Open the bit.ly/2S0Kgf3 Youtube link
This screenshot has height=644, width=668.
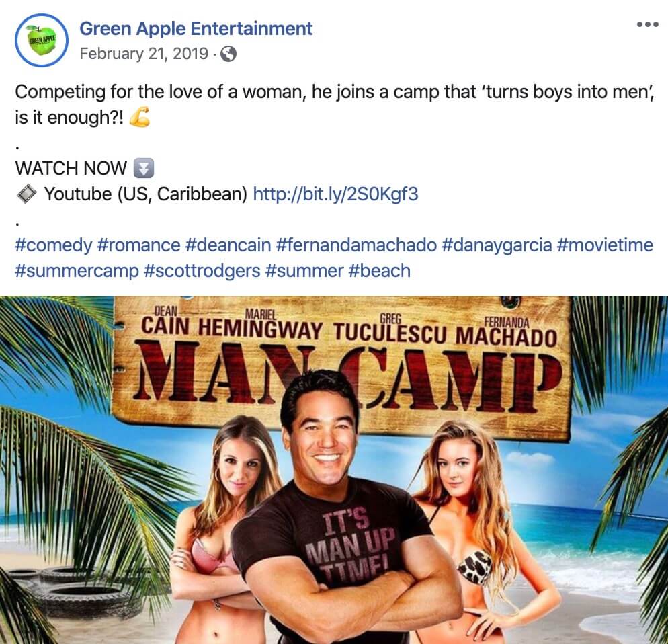pos(336,194)
